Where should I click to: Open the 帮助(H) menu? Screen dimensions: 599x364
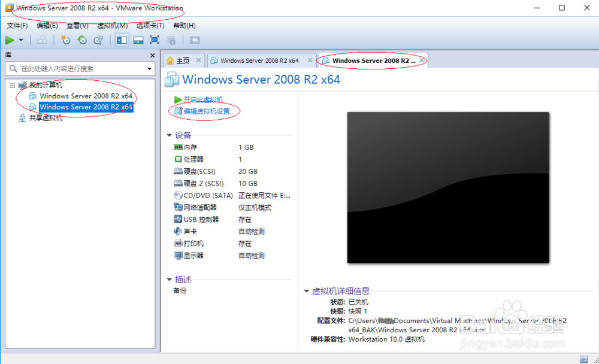coord(184,26)
